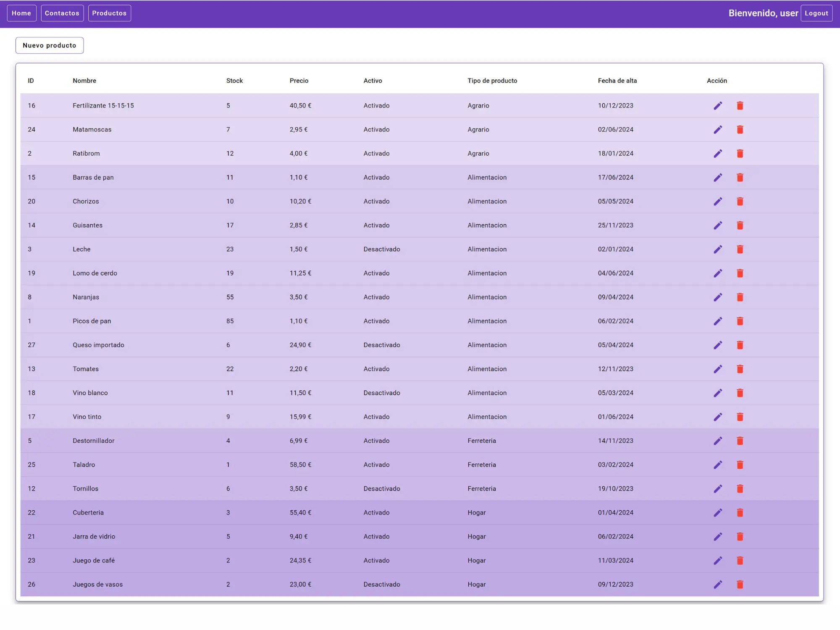Click the Nombre column header
The height and width of the screenshot is (630, 840).
[x=84, y=81]
